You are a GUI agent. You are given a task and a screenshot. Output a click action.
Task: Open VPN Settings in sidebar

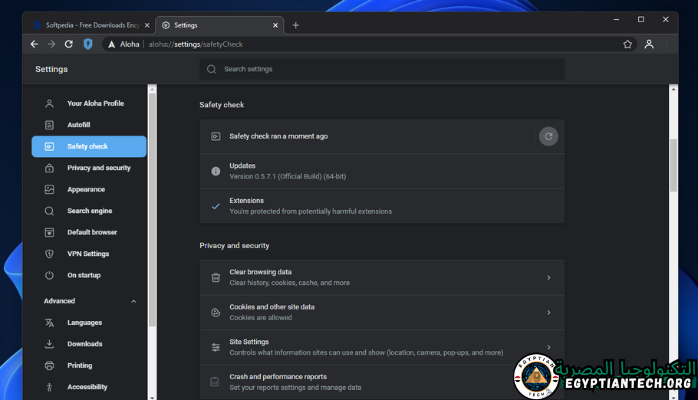(88, 253)
